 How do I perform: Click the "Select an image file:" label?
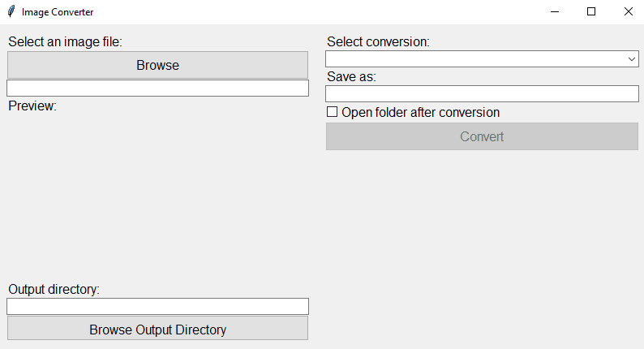[x=65, y=42]
